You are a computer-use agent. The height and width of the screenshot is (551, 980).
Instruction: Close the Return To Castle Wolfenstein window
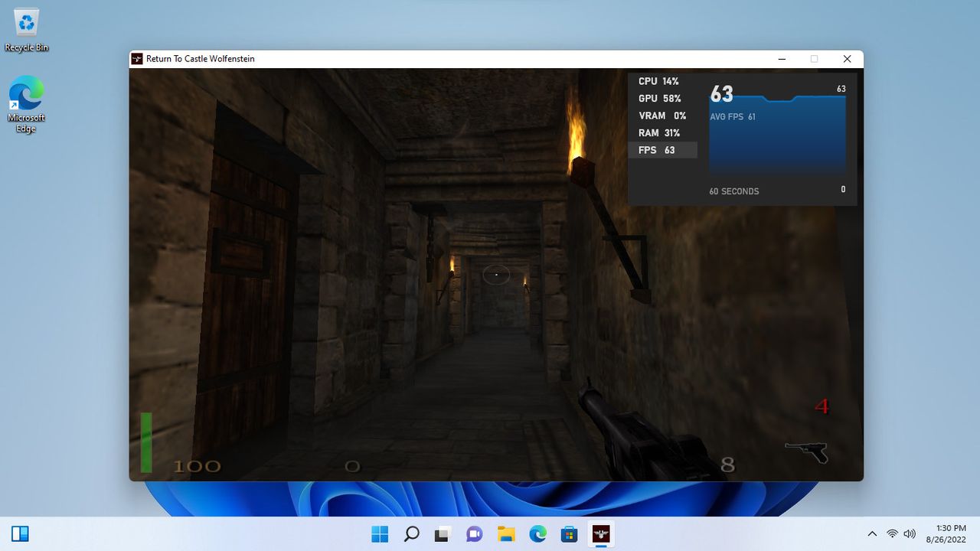[847, 59]
